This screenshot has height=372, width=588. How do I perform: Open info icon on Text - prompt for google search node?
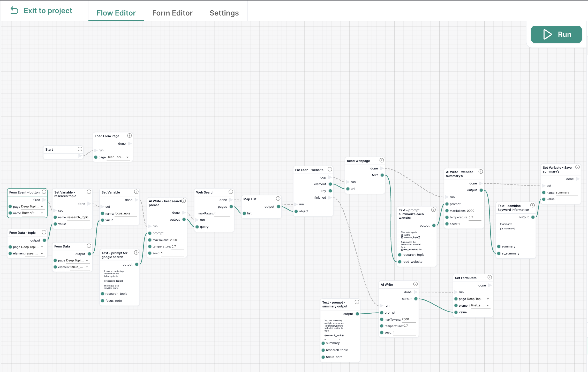136,252
